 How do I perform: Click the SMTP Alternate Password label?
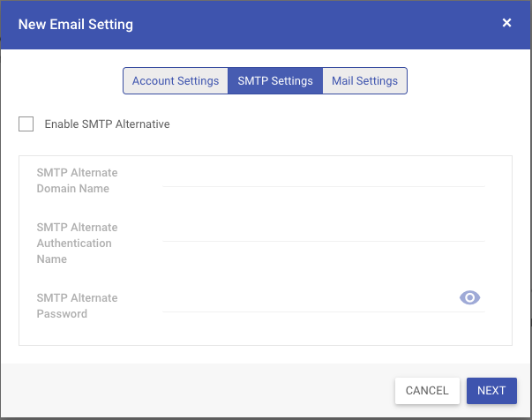click(x=77, y=305)
